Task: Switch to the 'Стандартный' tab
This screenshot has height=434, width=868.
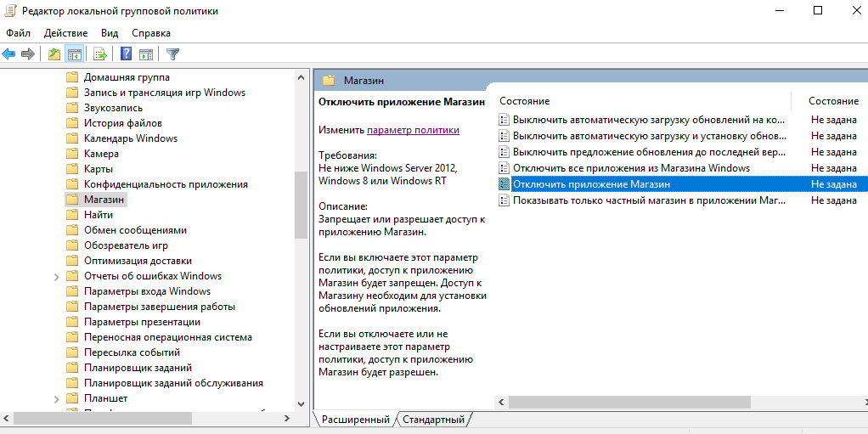Action: tap(433, 420)
